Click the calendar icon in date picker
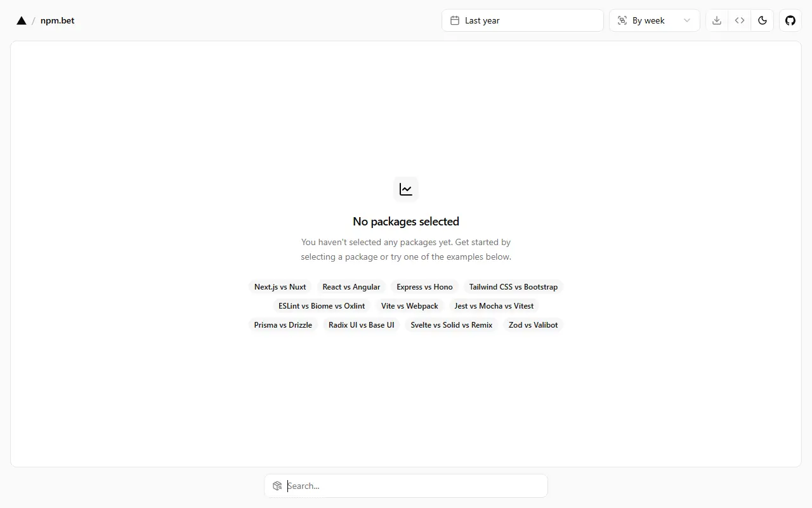 (x=455, y=20)
